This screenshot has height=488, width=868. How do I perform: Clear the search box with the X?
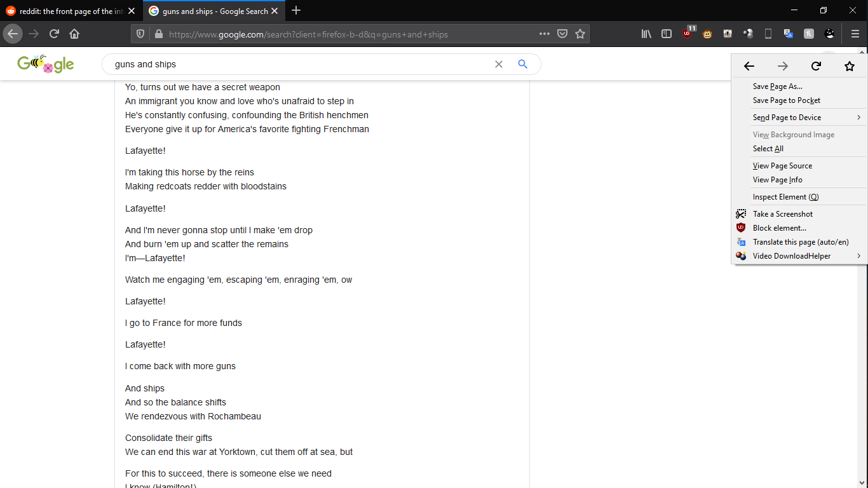(x=499, y=64)
